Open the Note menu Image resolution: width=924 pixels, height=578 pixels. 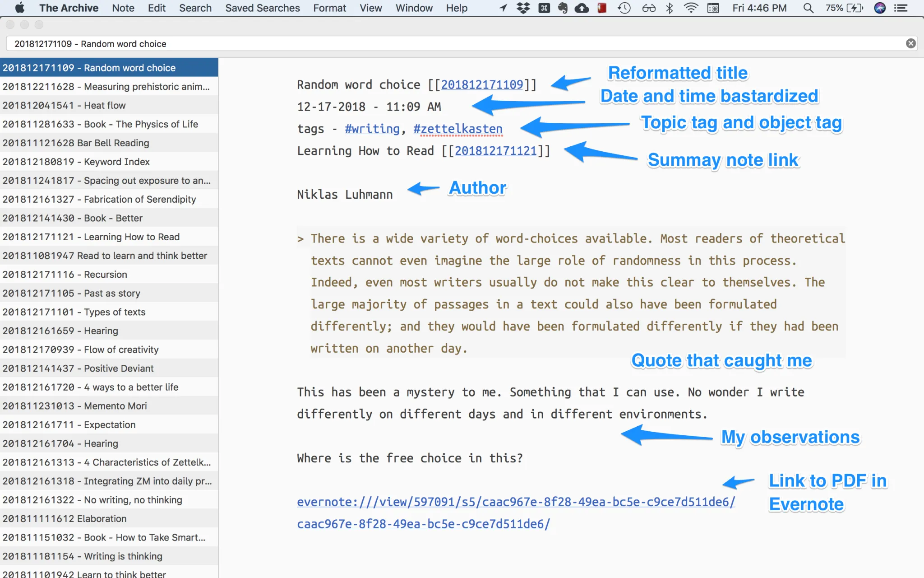[123, 8]
